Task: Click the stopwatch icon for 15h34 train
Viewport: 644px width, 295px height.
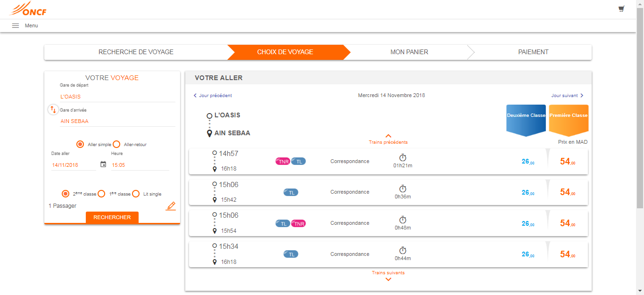Action: coord(403,250)
